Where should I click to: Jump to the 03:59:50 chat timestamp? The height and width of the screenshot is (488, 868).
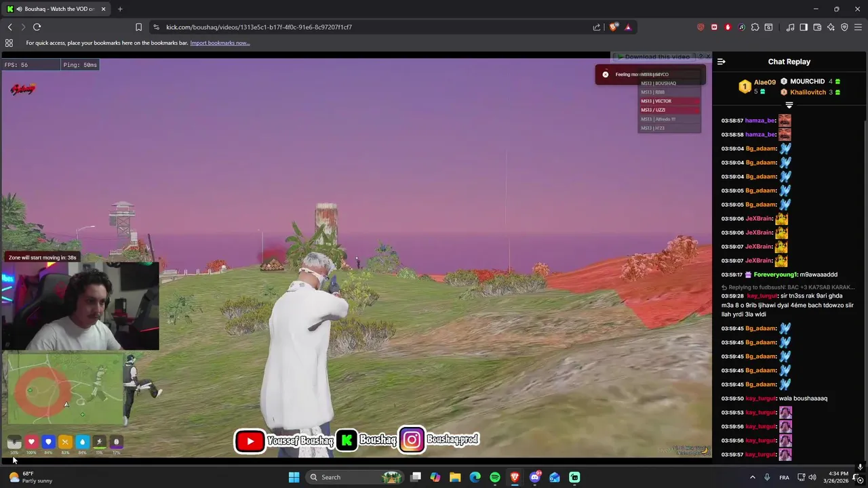click(x=732, y=399)
